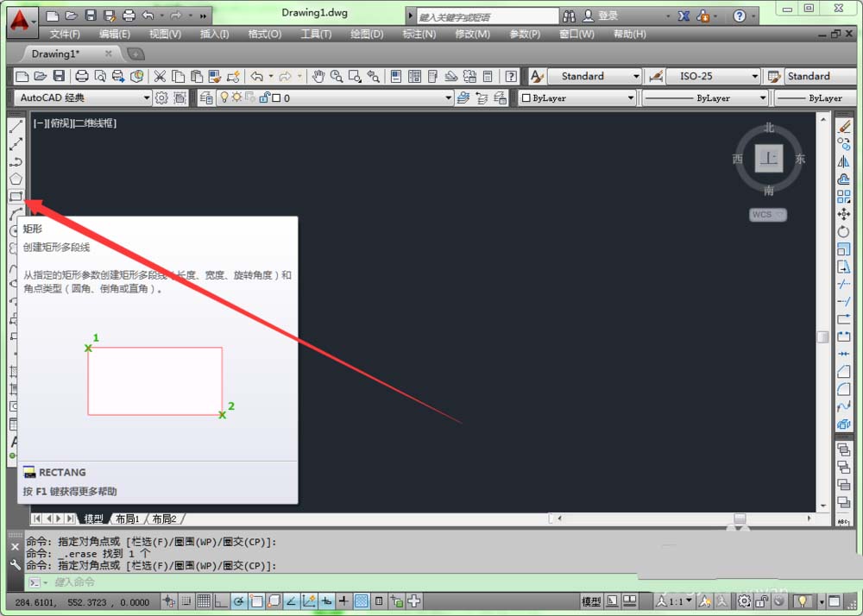Open the ISO-25 dimension style dropdown
The image size is (863, 616).
click(714, 76)
